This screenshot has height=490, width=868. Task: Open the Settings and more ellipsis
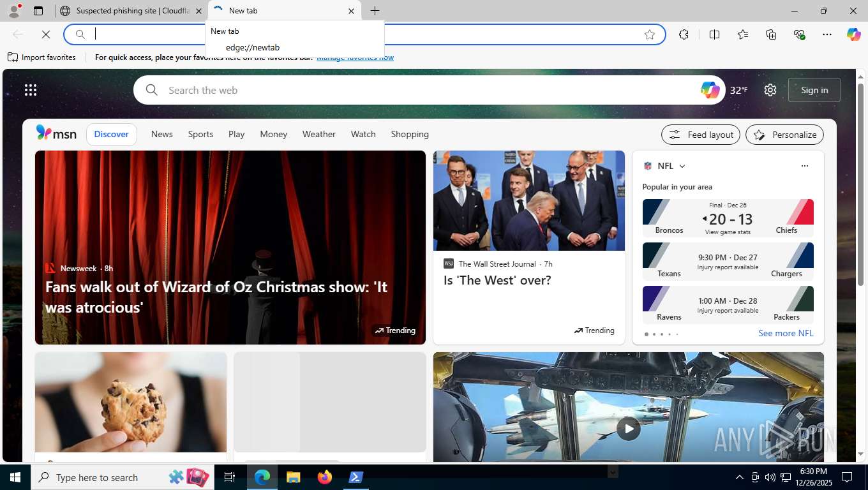click(x=827, y=34)
